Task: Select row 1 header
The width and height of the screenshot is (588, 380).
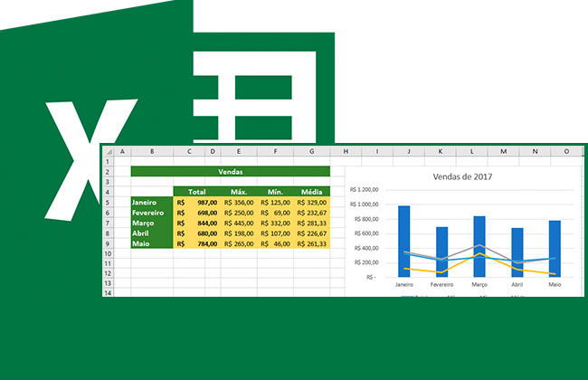Action: tap(108, 162)
